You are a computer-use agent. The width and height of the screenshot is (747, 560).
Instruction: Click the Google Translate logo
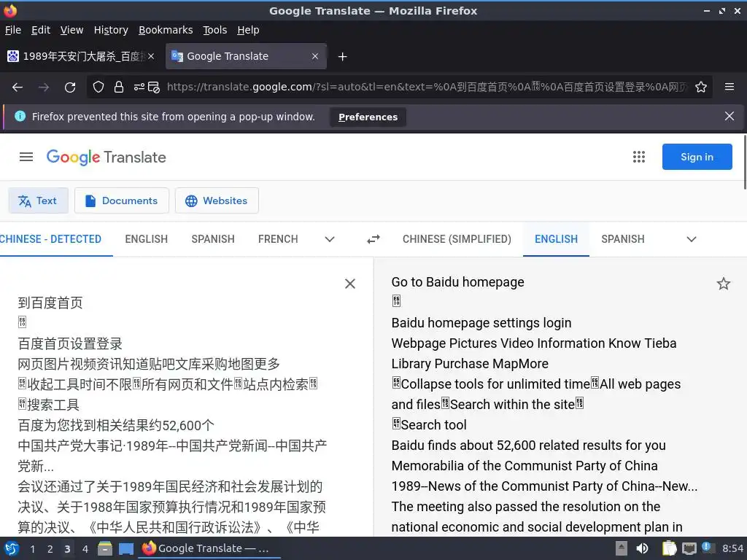pos(107,157)
